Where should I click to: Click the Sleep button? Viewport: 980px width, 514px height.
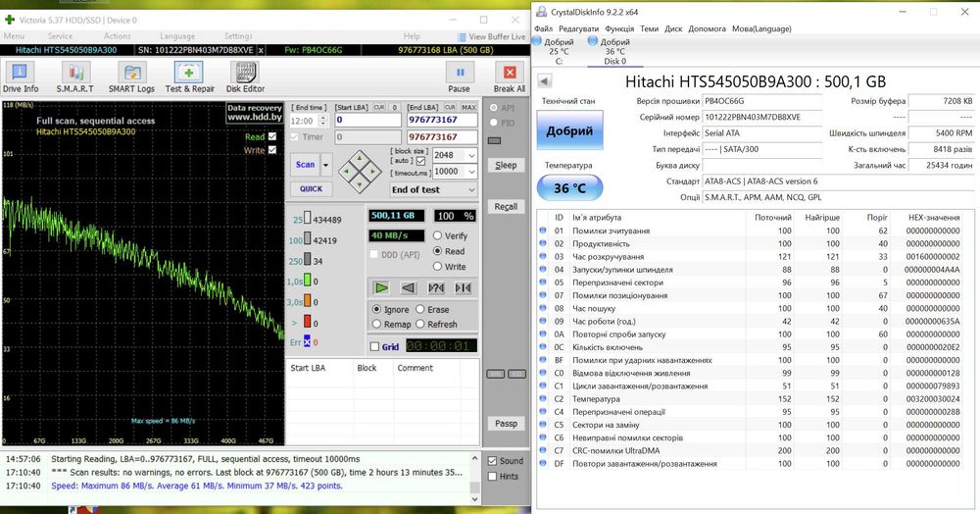pyautogui.click(x=506, y=165)
